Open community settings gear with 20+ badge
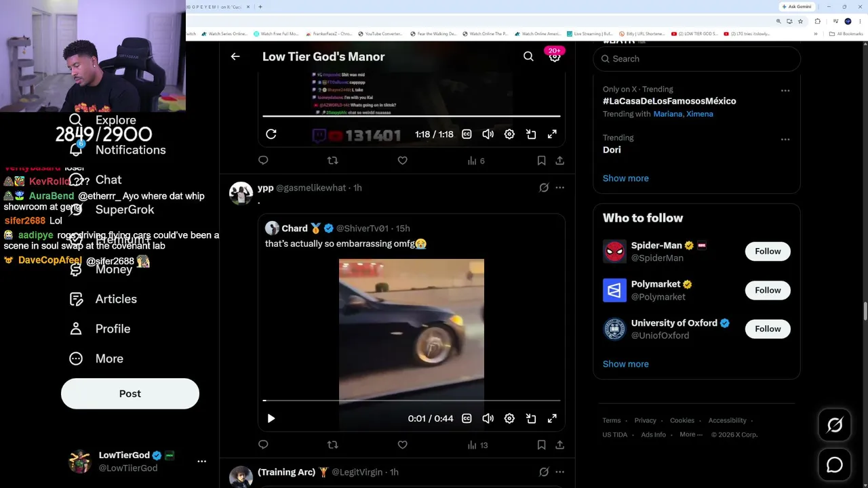Screen dimensions: 868x488 555,57
